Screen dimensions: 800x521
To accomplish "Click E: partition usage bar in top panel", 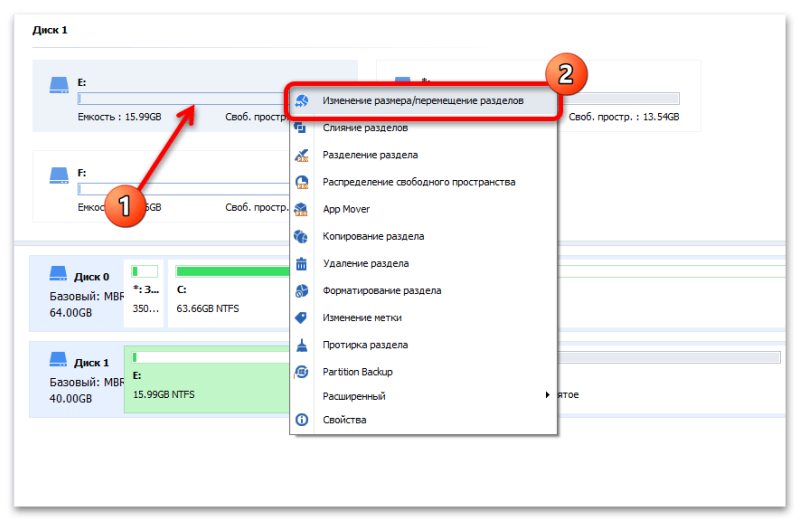I will (x=182, y=98).
